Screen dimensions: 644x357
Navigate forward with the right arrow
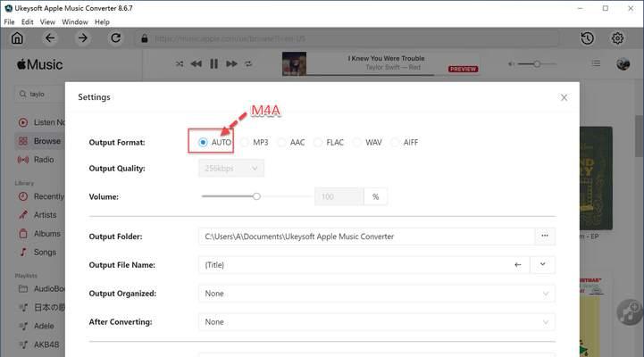(x=83, y=38)
